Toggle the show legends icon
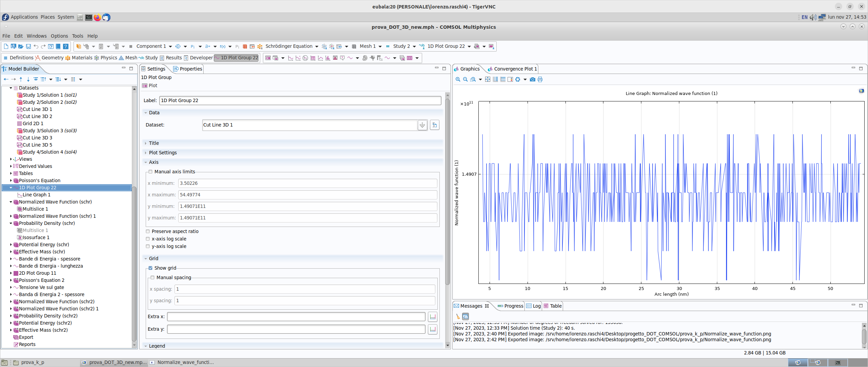This screenshot has height=367, width=868. click(510, 79)
